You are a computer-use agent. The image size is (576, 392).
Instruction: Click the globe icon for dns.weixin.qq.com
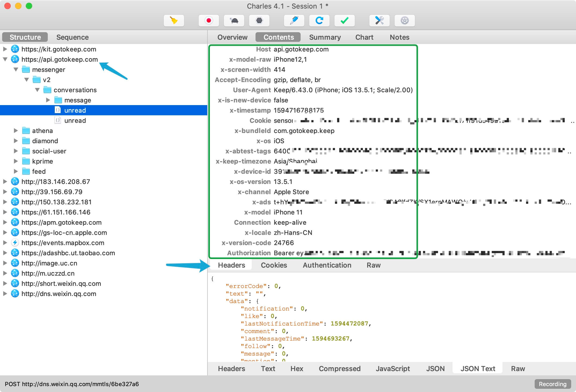click(x=15, y=294)
